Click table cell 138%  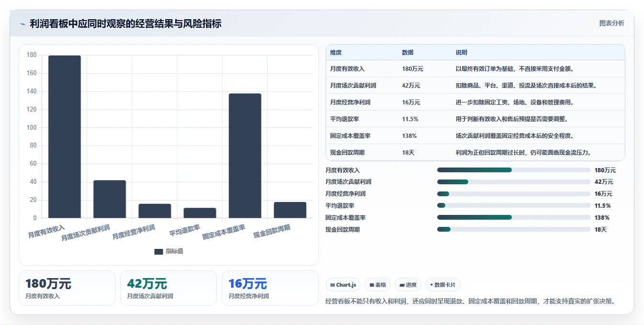coord(409,136)
